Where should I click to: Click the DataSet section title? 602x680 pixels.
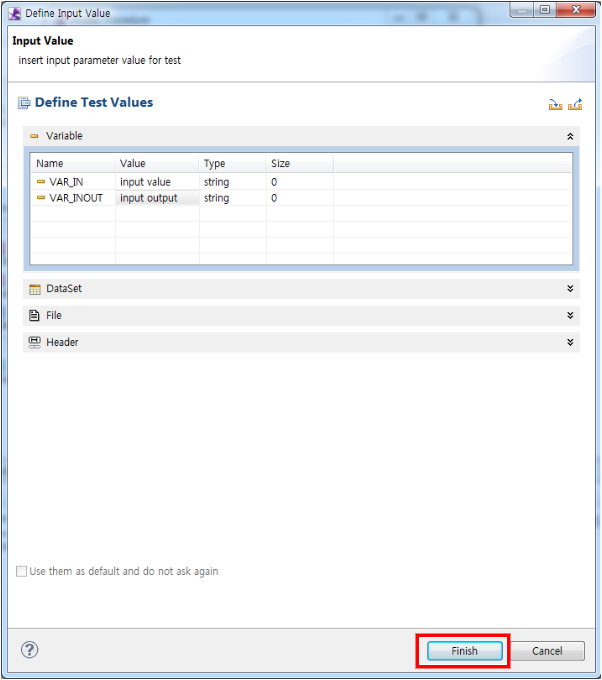[64, 288]
